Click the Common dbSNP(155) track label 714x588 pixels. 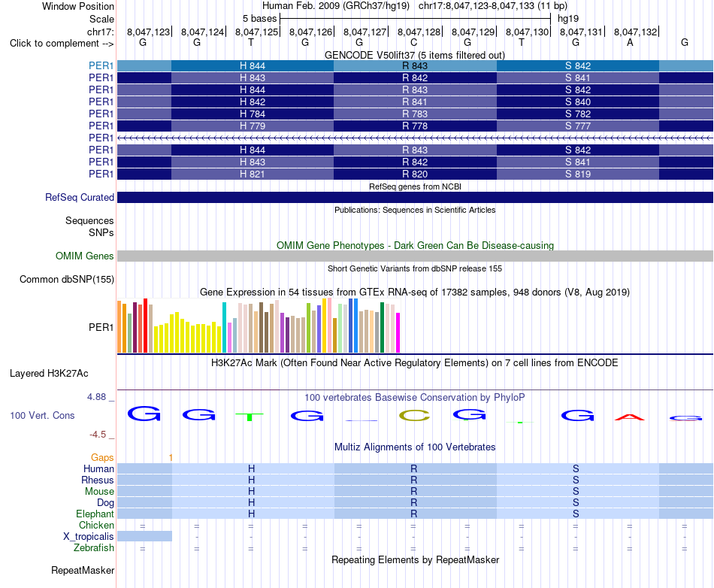click(x=66, y=279)
